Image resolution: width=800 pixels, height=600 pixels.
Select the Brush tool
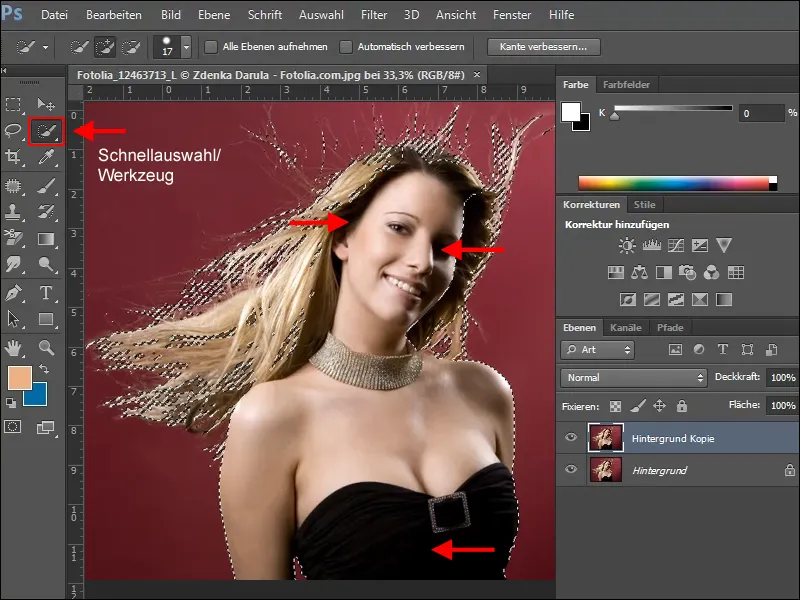(46, 186)
